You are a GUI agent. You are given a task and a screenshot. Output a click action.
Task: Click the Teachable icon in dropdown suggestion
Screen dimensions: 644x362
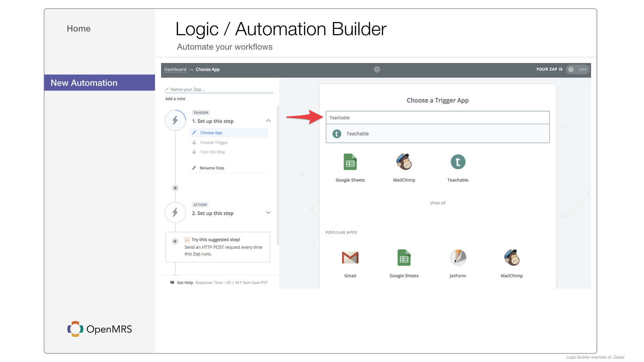point(337,134)
